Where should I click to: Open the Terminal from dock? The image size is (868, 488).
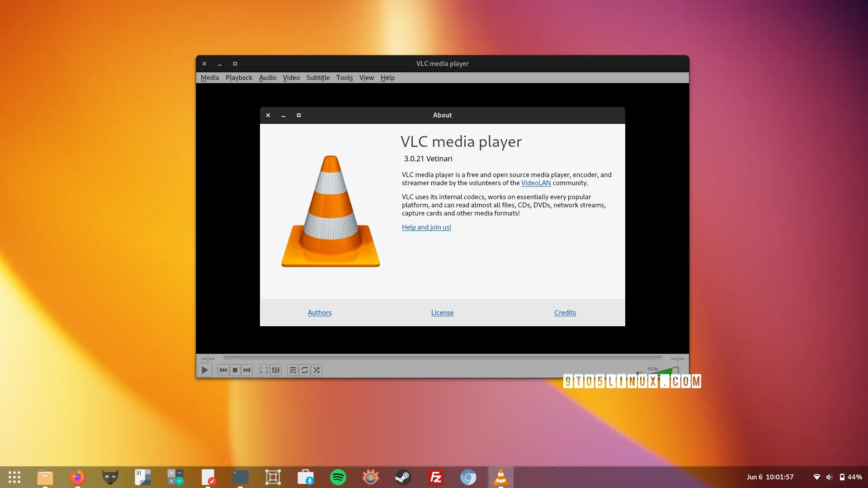pyautogui.click(x=241, y=477)
